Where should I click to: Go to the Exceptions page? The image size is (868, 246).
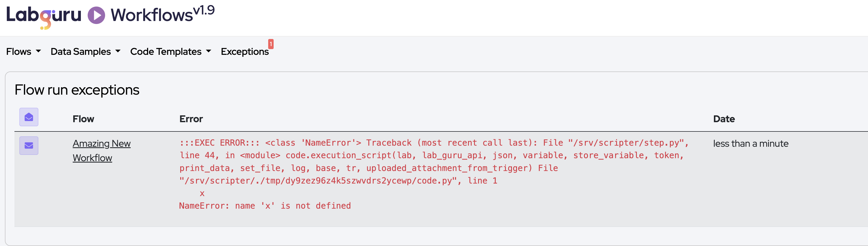[244, 52]
